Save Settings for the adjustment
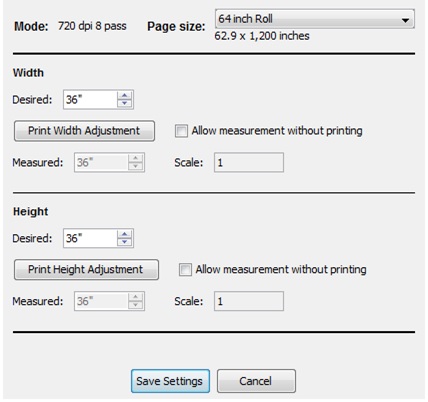The width and height of the screenshot is (428, 402). tap(170, 381)
